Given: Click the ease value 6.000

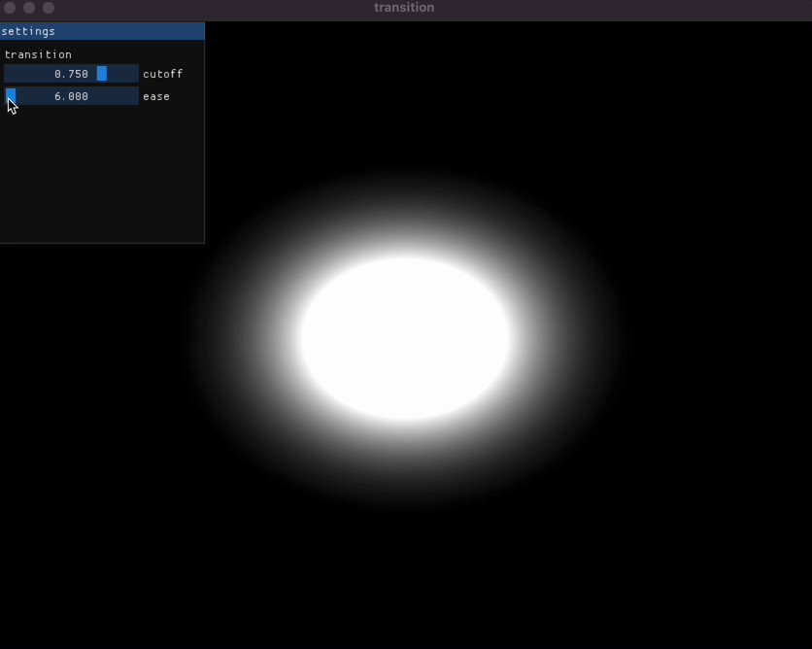Looking at the screenshot, I should click(x=72, y=96).
